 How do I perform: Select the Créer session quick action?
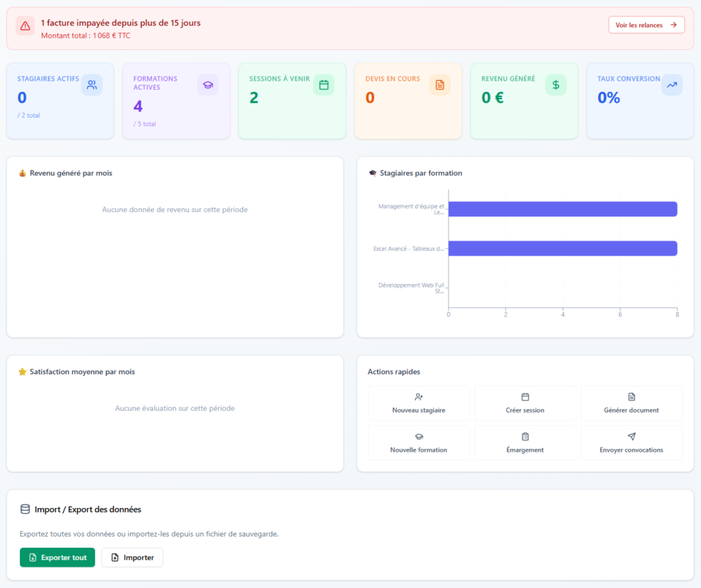coord(525,403)
